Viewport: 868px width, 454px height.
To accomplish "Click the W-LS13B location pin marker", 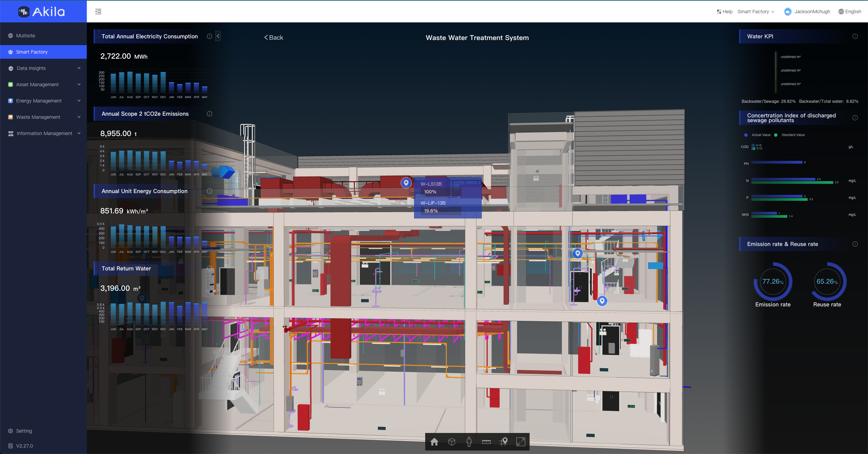I will 406,183.
